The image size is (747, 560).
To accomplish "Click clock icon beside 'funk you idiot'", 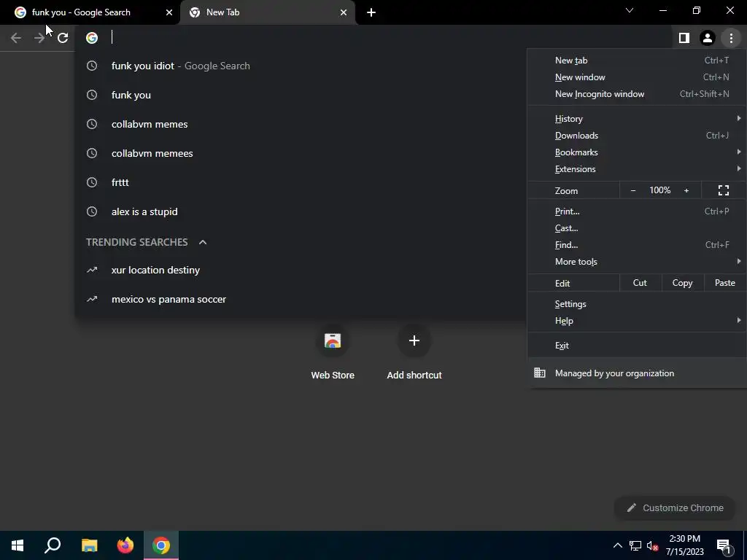I will 92,66.
